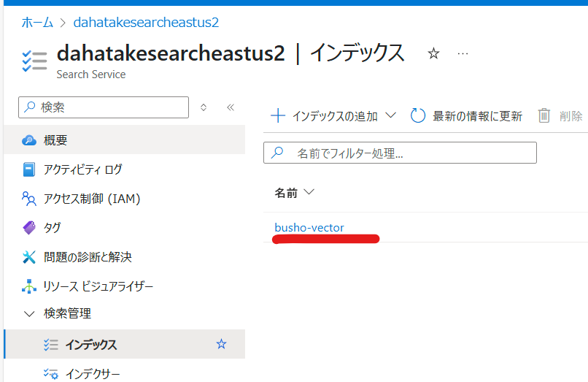The image size is (588, 382).
Task: Collapse the 検索管理 section chevron
Action: click(29, 313)
